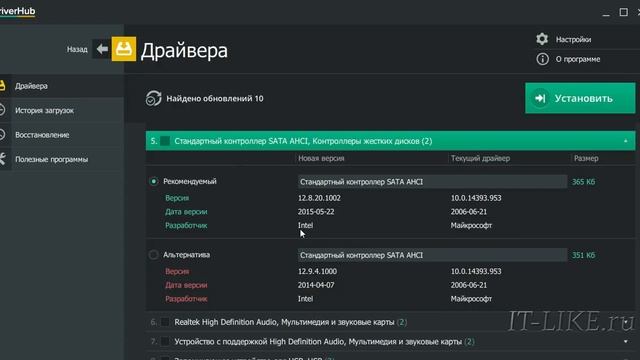
Task: Click the restore sidebar icon
Action: pos(2,135)
